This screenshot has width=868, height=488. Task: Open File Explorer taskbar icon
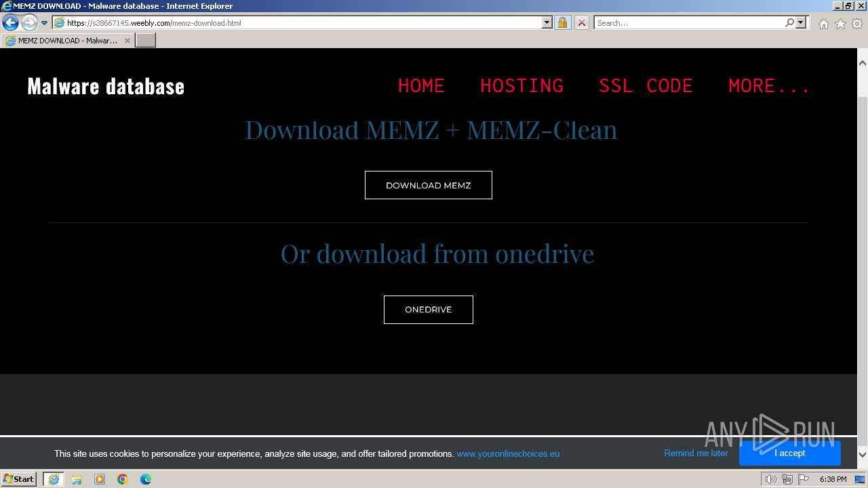tap(77, 479)
